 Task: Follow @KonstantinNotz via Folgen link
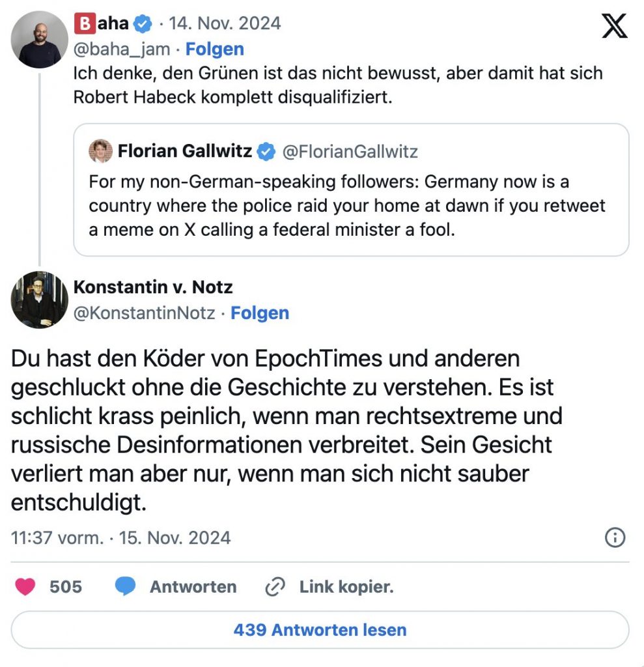[x=260, y=313]
